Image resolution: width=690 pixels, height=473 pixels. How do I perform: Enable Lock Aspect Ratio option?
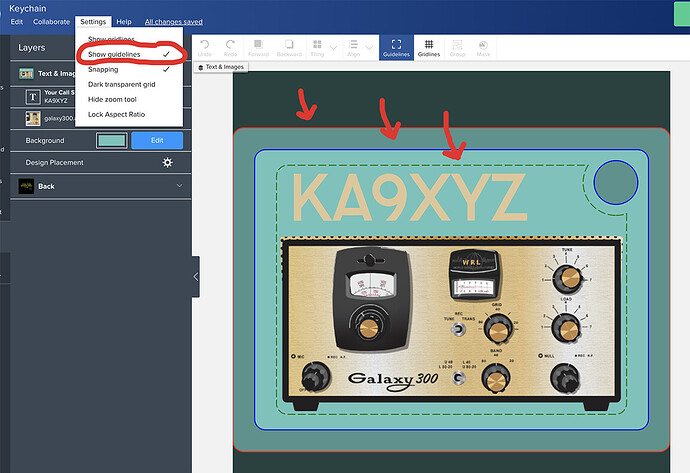[x=129, y=114]
